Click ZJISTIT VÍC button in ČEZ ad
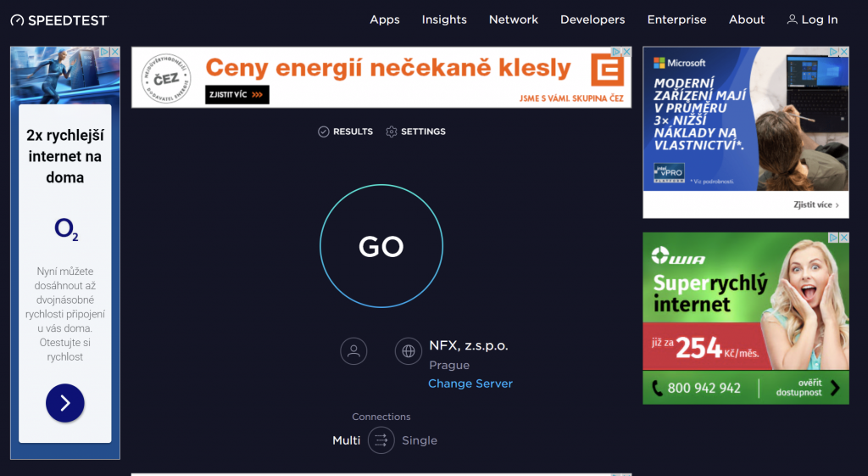This screenshot has height=476, width=868. click(x=236, y=94)
